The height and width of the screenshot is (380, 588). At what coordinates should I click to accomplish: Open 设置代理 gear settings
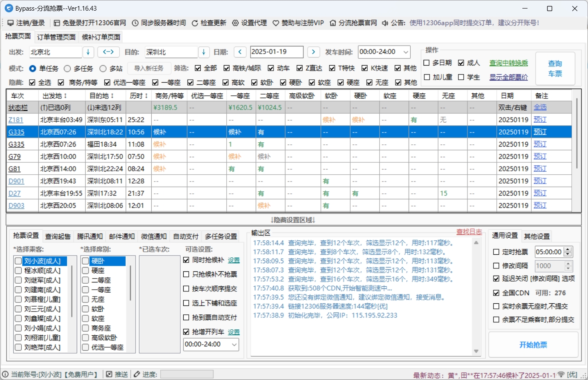(x=235, y=23)
